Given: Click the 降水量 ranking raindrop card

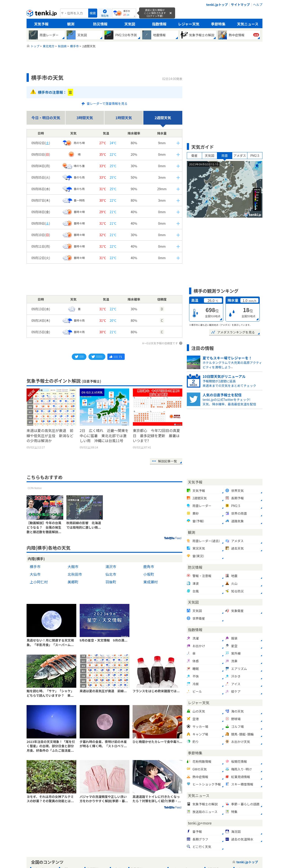Looking at the screenshot, I should click(243, 309).
